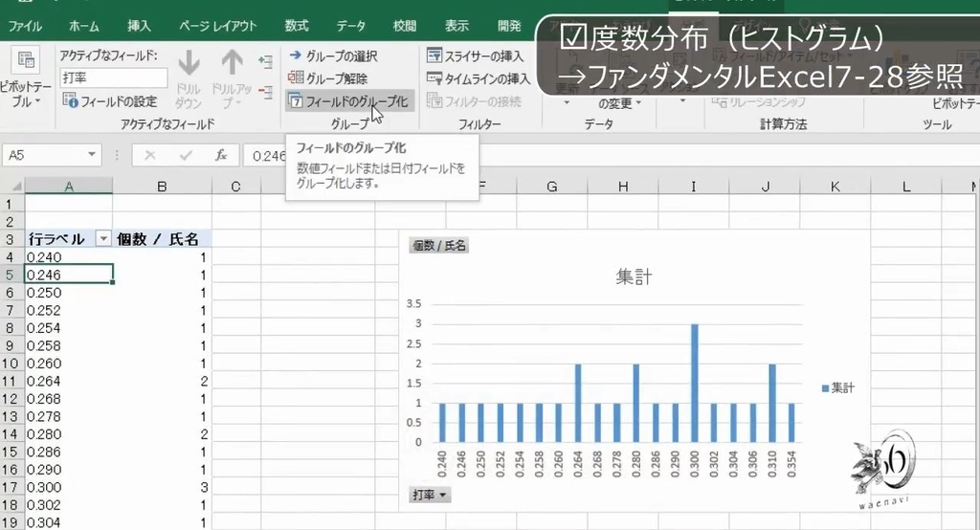Open the 数式 tab
Viewport: 980px width, 530px height.
click(297, 26)
